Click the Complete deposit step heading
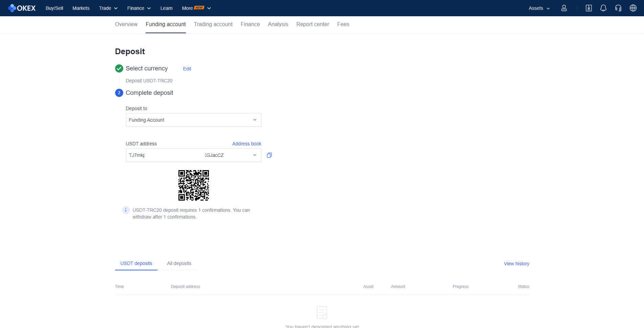The height and width of the screenshot is (328, 644). coord(149,93)
